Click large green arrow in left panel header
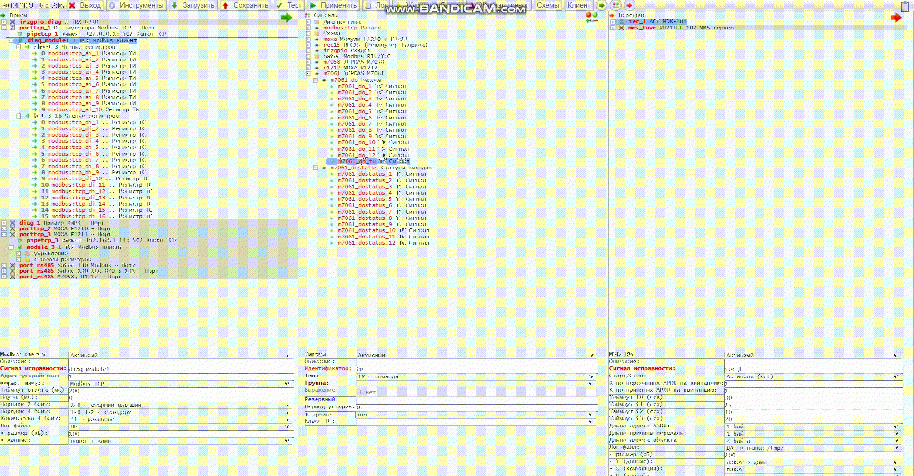 (x=286, y=17)
